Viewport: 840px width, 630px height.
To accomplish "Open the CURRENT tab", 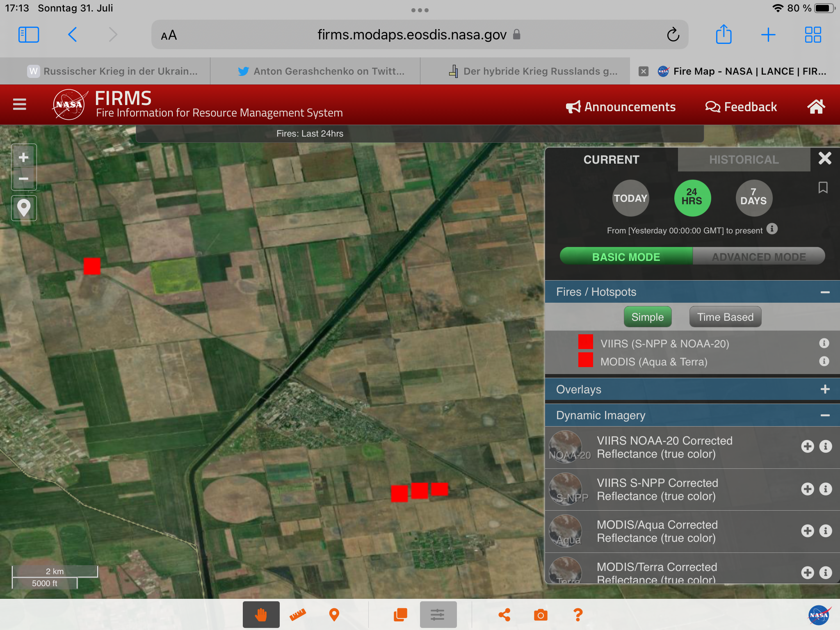I will 611,160.
